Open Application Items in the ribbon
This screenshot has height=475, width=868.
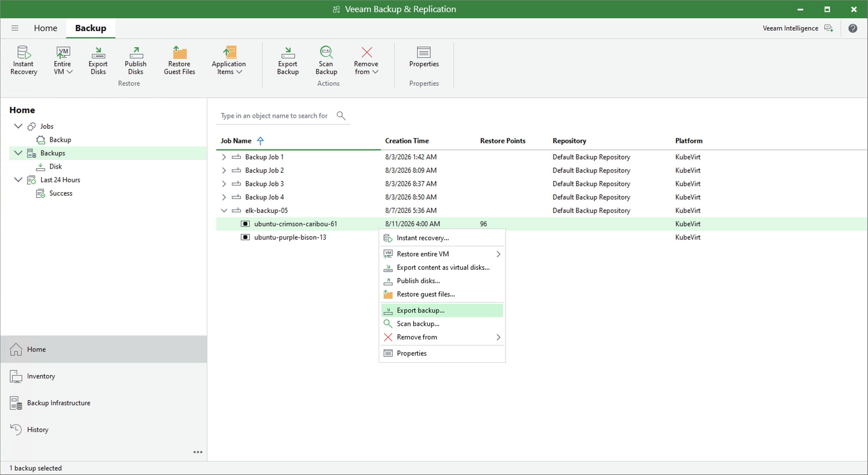pos(229,60)
